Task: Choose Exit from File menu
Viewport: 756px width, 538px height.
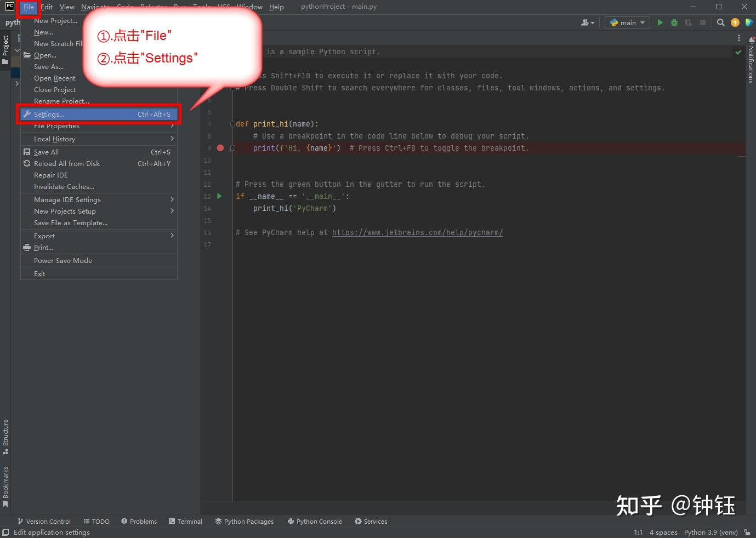Action: (99, 273)
